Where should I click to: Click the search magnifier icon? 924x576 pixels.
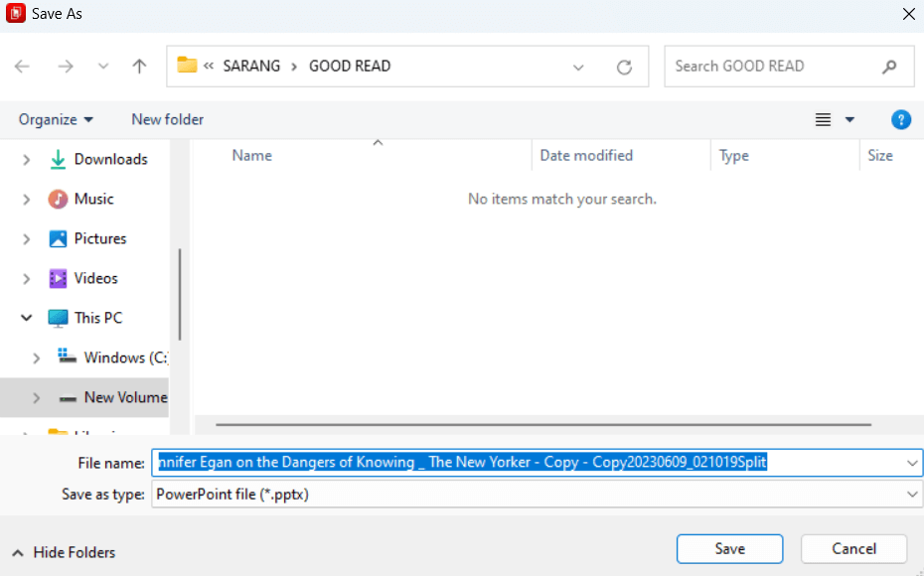pos(889,67)
